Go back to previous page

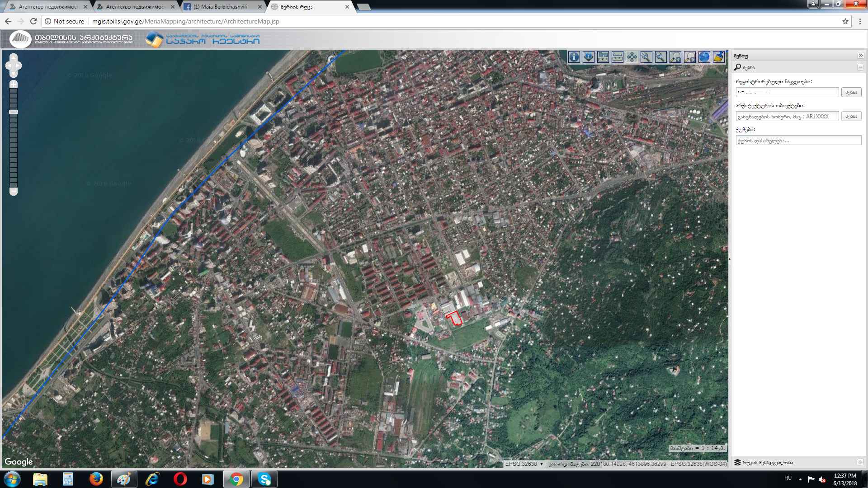(x=8, y=21)
